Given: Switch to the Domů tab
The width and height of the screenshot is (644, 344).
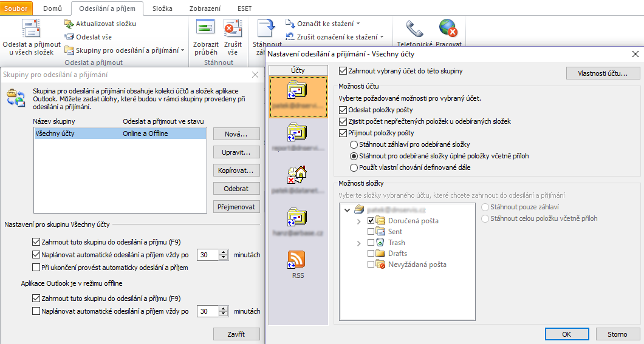Looking at the screenshot, I should click(x=53, y=8).
